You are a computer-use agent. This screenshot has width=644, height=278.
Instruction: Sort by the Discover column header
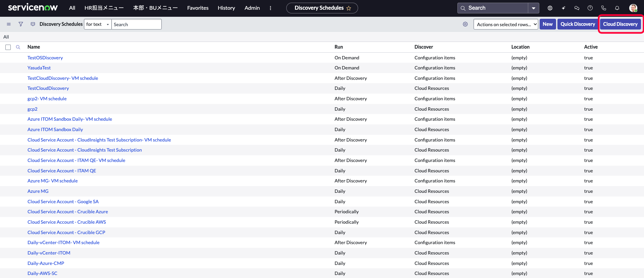424,47
